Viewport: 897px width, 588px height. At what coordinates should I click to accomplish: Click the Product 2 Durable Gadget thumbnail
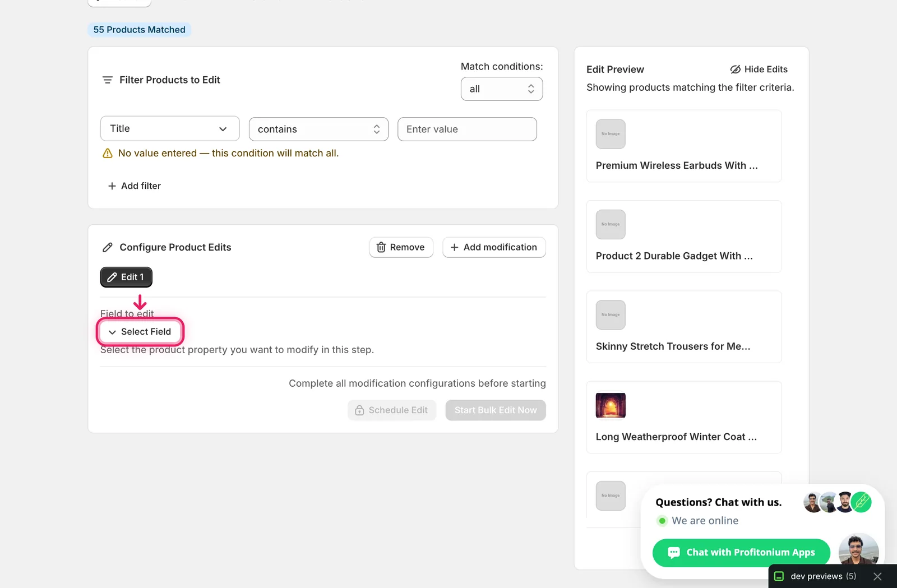click(611, 224)
